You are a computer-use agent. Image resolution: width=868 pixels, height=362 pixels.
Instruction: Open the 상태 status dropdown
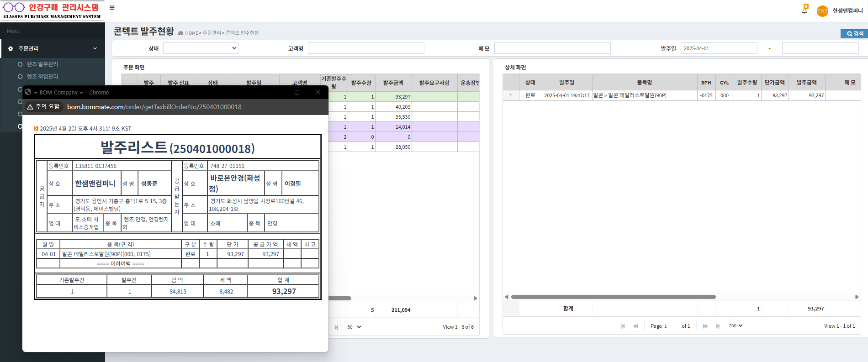click(201, 48)
